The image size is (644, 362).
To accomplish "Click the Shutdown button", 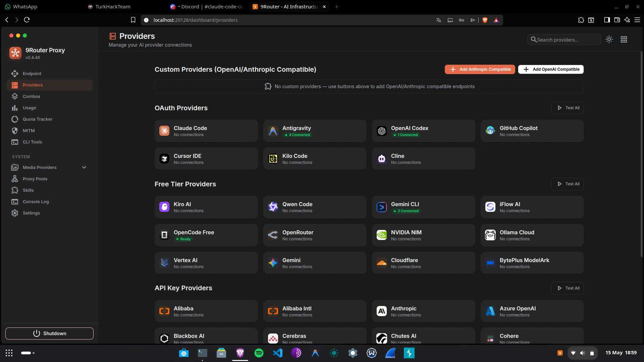I will point(49,334).
